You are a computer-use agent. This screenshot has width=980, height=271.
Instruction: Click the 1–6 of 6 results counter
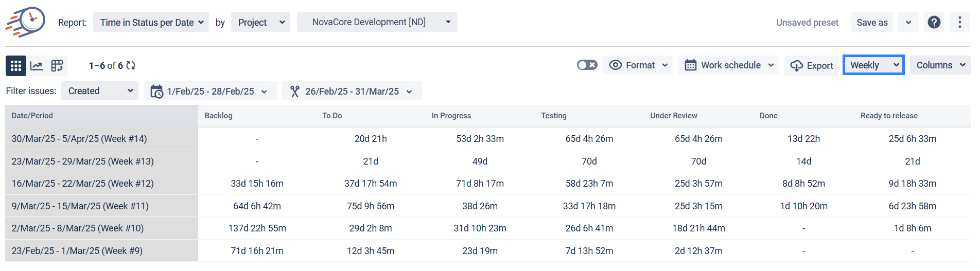pyautogui.click(x=106, y=66)
